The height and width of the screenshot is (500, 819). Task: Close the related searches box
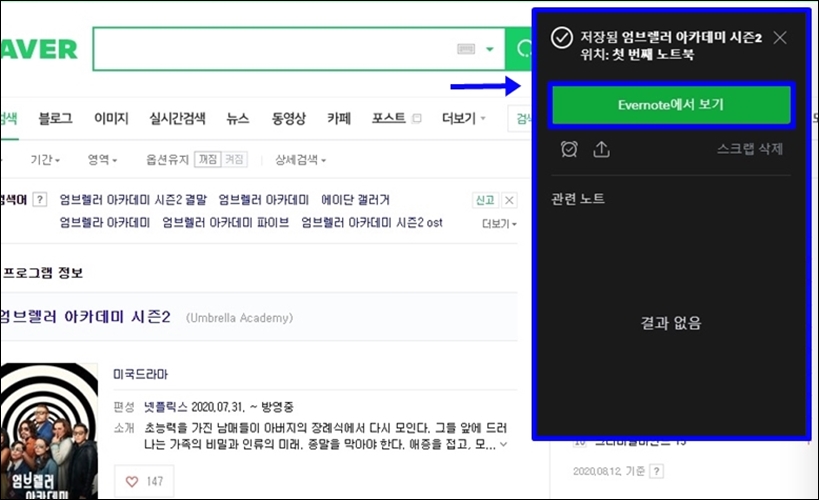[x=509, y=200]
